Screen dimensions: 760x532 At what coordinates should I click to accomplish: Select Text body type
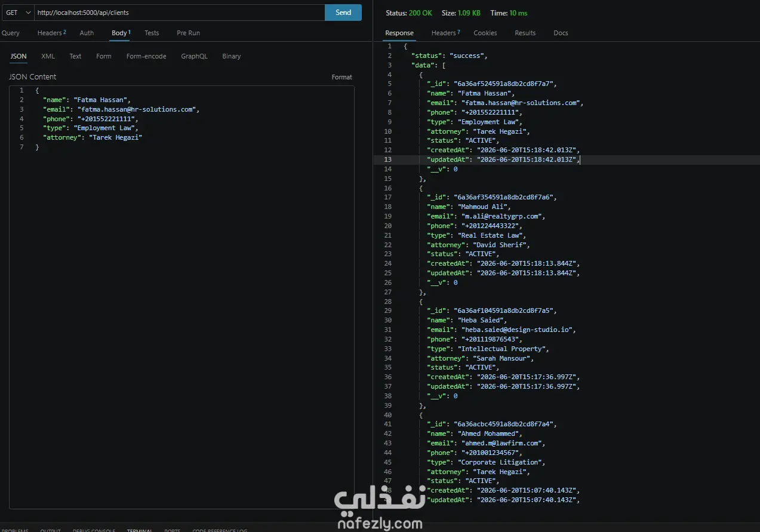pos(75,56)
